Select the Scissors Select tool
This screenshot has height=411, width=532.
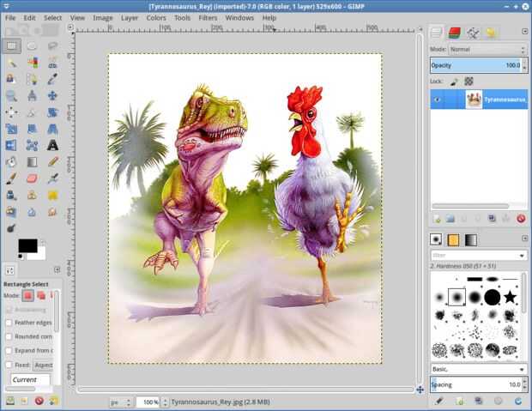tap(52, 63)
